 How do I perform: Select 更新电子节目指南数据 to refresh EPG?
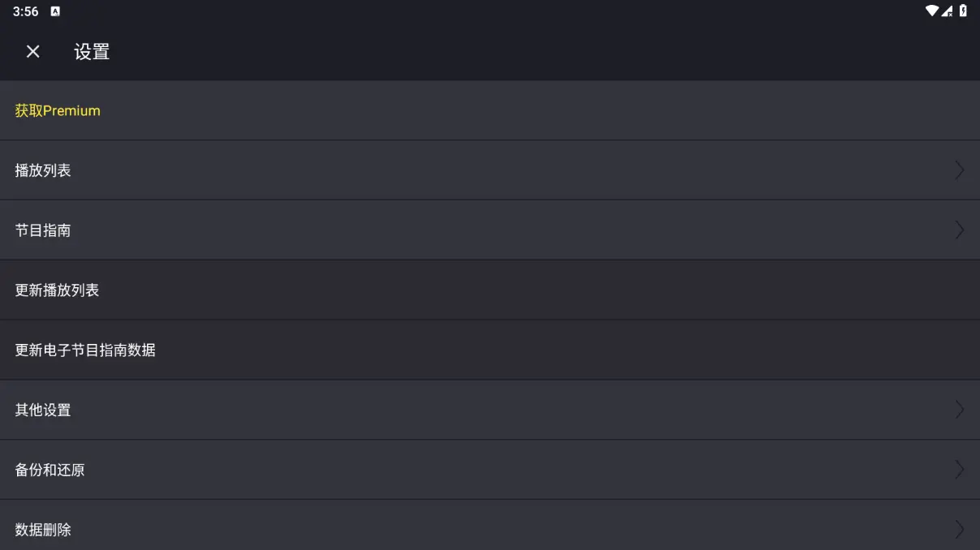(x=490, y=350)
